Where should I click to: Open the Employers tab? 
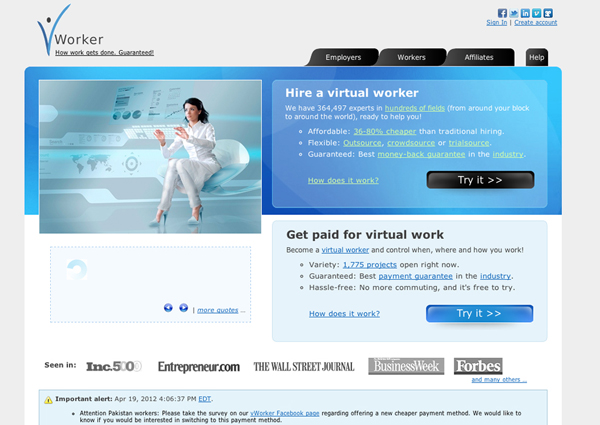coord(343,57)
